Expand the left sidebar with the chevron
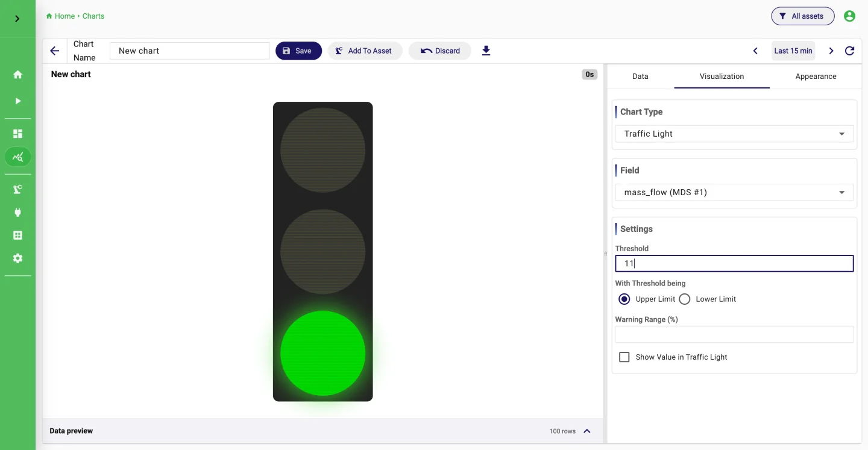 (x=17, y=19)
